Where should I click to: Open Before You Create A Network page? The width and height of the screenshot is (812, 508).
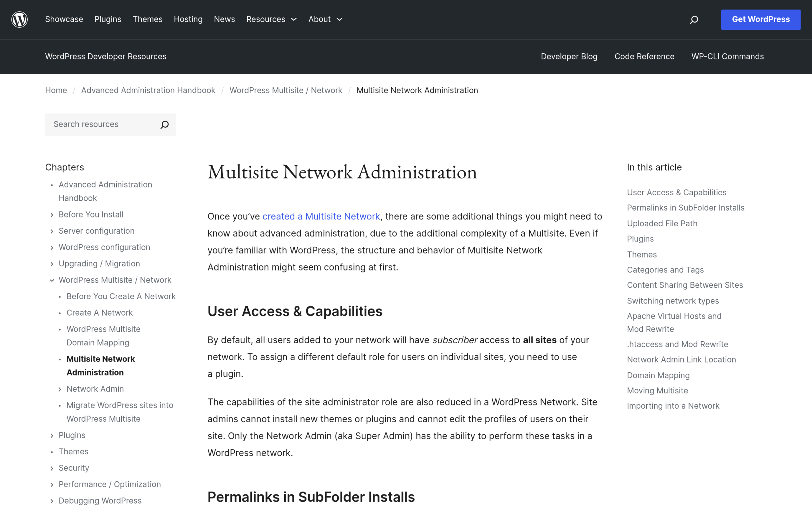(121, 296)
